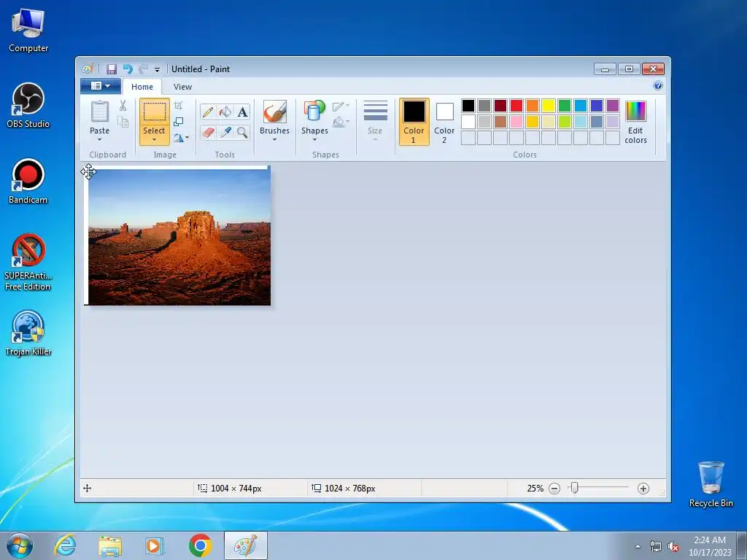
Task: Click the Cut scissors icon
Action: pyautogui.click(x=123, y=106)
